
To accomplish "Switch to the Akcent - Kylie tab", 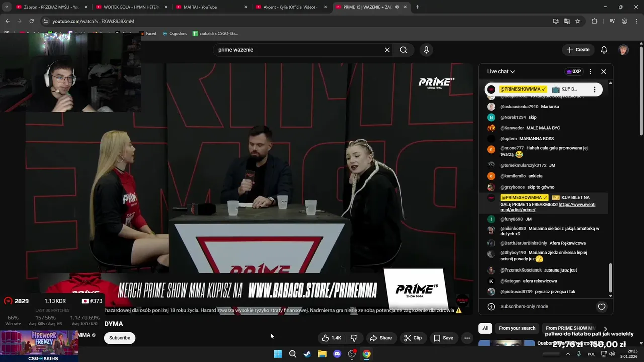I will click(291, 7).
